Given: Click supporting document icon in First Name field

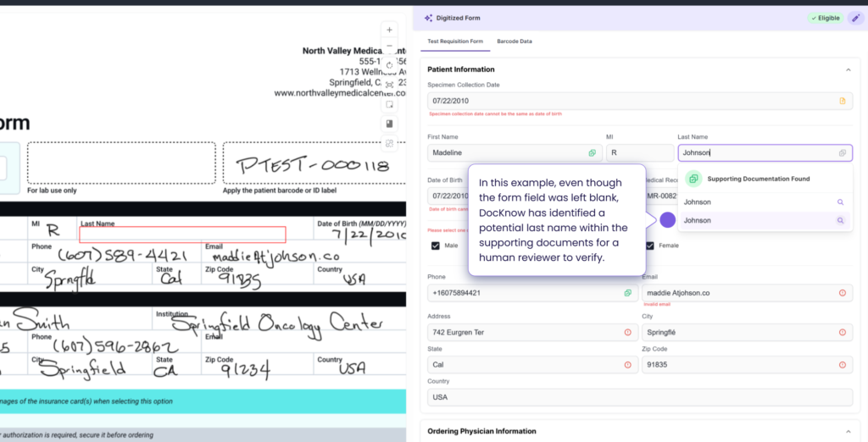Looking at the screenshot, I should point(593,153).
